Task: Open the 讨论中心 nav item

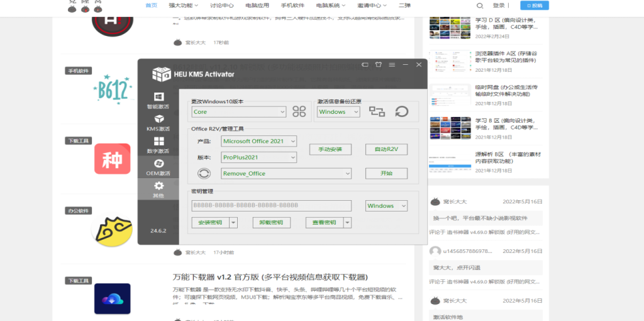Action: tap(222, 5)
